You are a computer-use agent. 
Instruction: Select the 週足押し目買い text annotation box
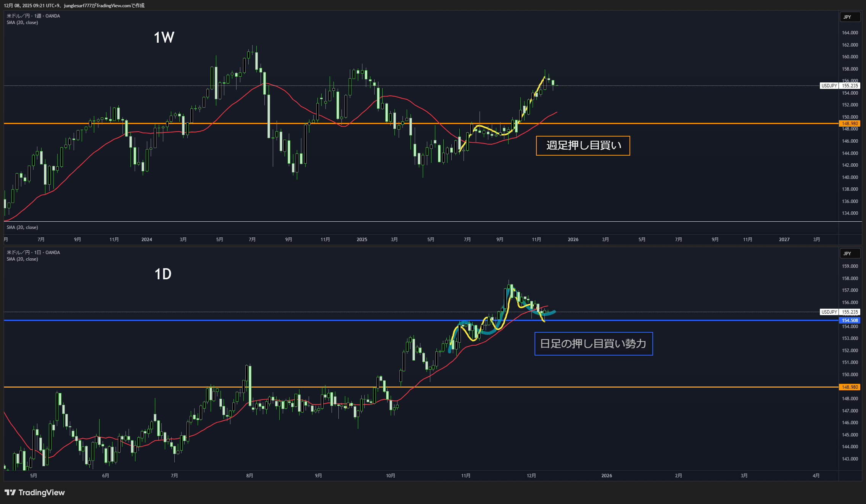[x=583, y=146]
